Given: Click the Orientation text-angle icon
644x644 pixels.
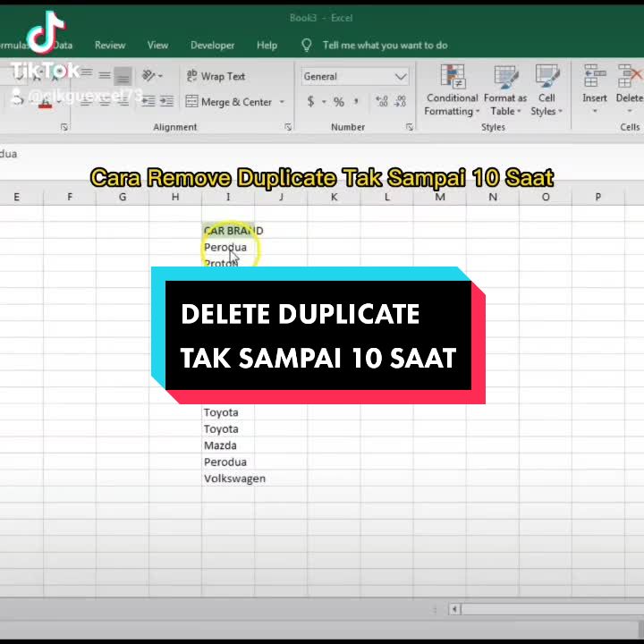Looking at the screenshot, I should pos(148,75).
